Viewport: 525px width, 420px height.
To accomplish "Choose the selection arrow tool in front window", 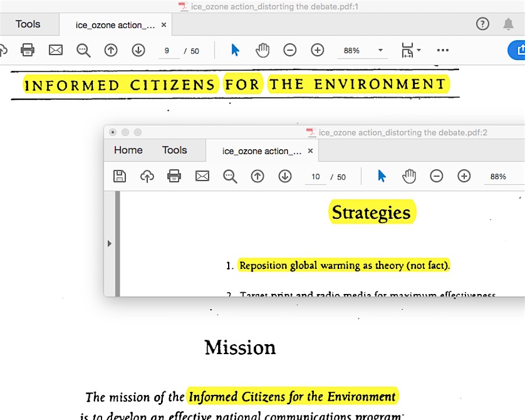I will click(x=381, y=176).
